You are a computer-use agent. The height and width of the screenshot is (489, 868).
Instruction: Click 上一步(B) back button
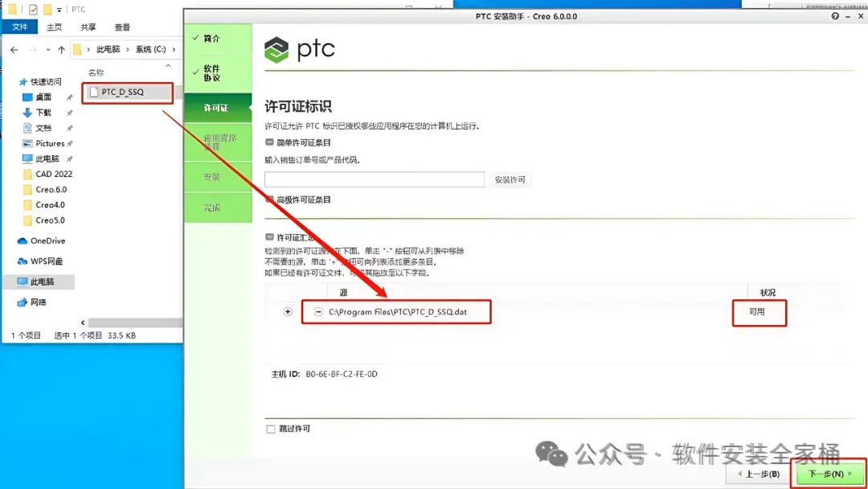[x=759, y=474]
